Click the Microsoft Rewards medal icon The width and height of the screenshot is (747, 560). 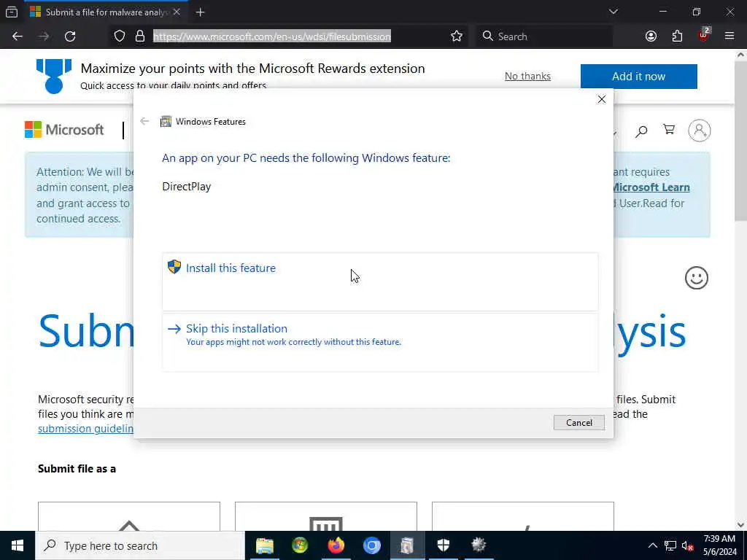point(54,76)
